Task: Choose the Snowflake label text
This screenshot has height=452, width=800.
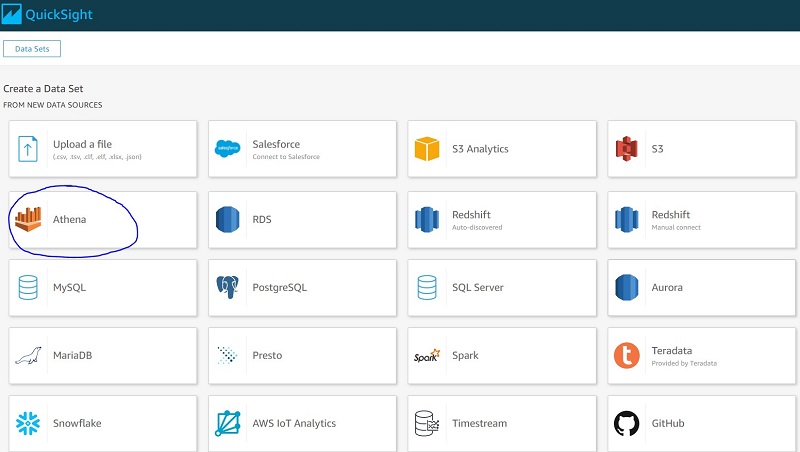Action: (77, 423)
